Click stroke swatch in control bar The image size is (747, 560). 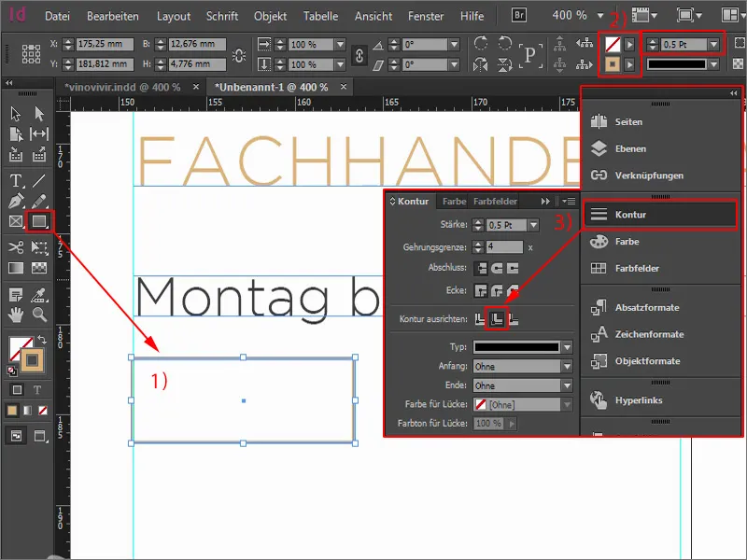pos(613,63)
